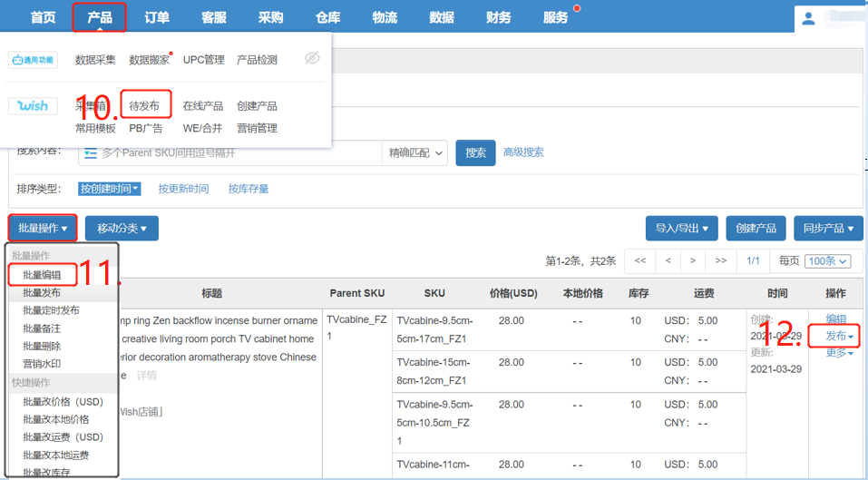Open the 服务 top menu

pos(555,18)
